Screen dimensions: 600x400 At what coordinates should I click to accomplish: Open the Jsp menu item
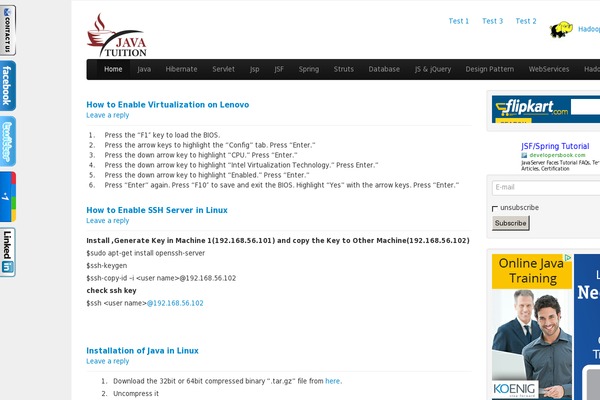point(254,69)
